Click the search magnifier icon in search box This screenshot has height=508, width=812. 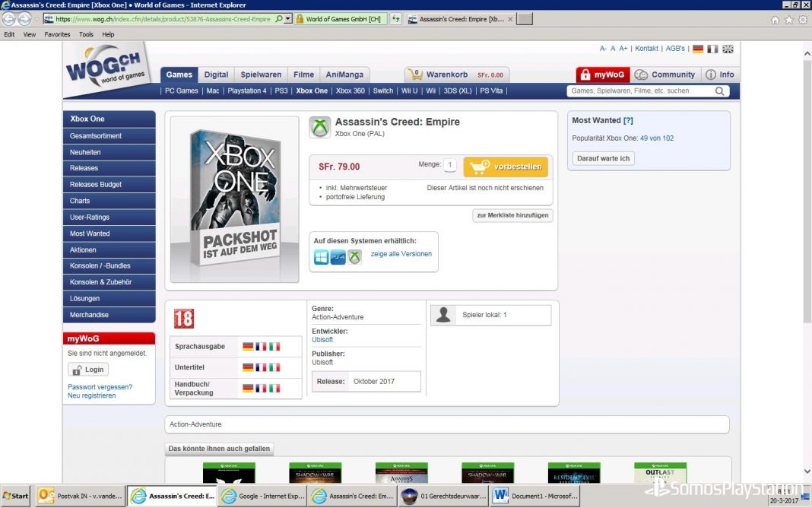tap(719, 91)
